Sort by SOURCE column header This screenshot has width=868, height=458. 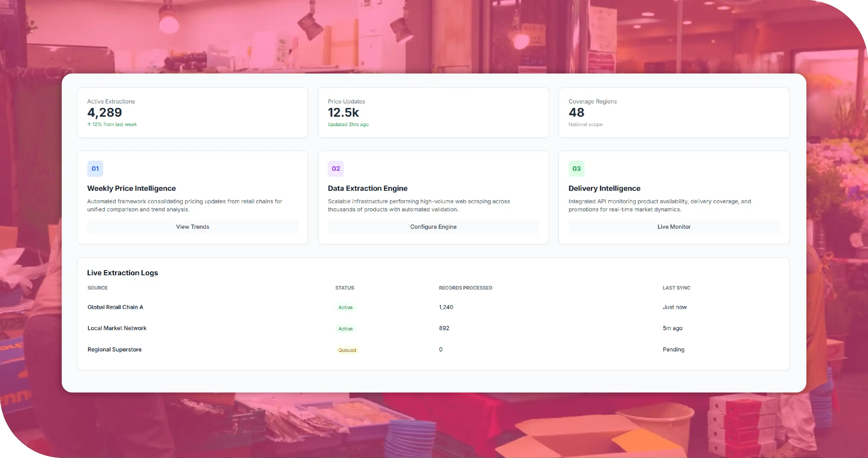(97, 288)
